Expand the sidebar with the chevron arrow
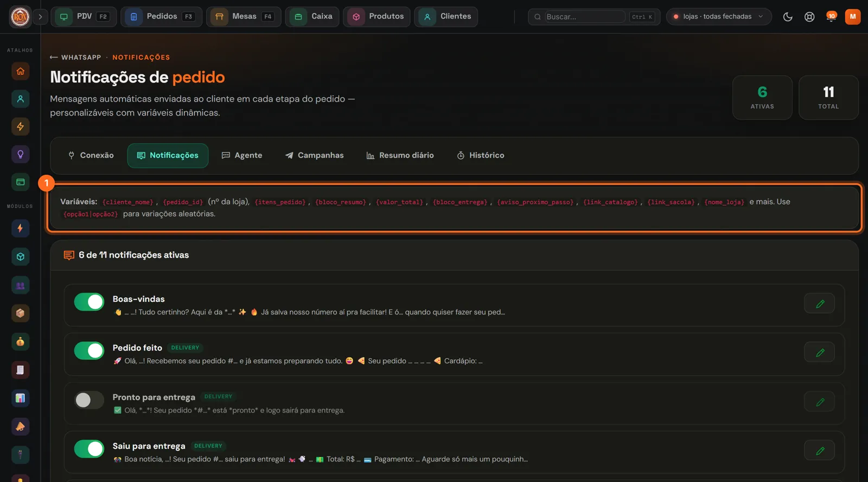868x482 pixels. click(40, 17)
